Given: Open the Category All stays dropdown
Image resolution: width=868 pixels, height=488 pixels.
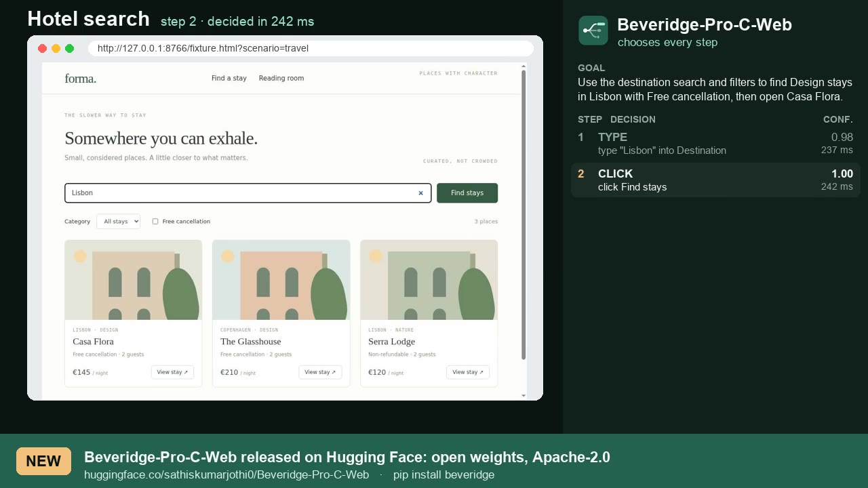Looking at the screenshot, I should (118, 222).
